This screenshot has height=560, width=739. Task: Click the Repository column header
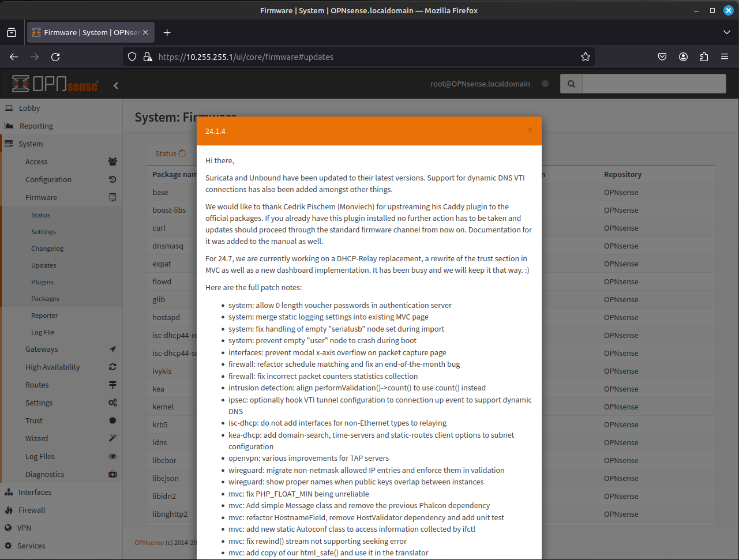tap(622, 174)
